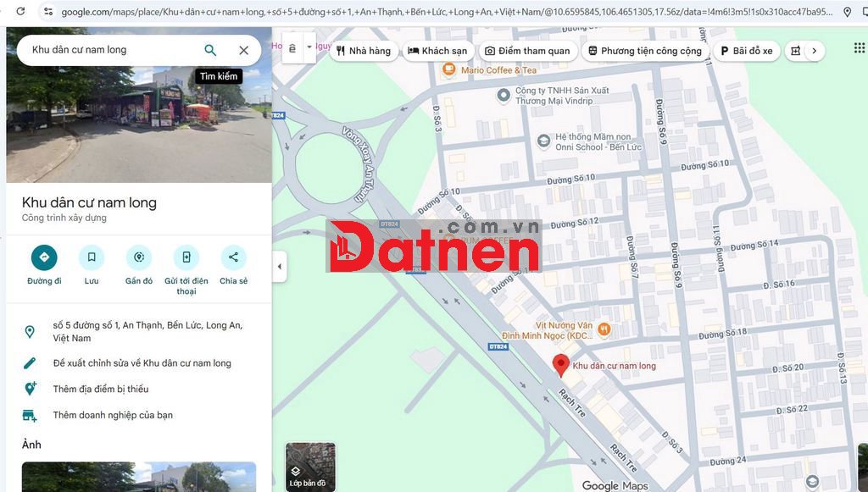Select the Nhà hàng category chip
This screenshot has width=868, height=492.
click(x=363, y=51)
